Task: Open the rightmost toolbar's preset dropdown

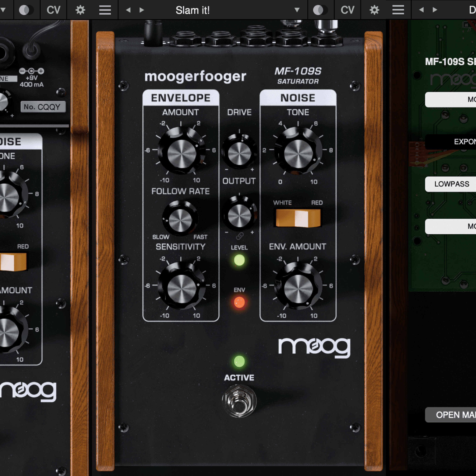Action: pos(297,10)
